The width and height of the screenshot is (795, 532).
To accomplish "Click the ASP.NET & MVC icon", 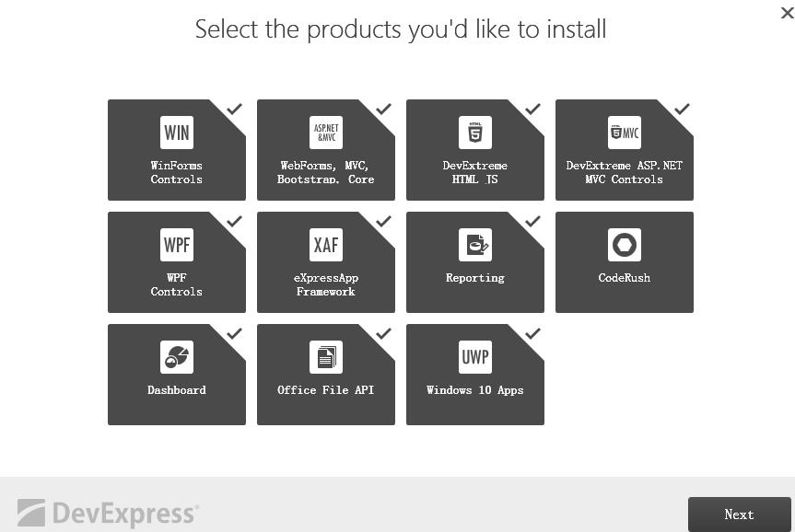I will point(325,133).
